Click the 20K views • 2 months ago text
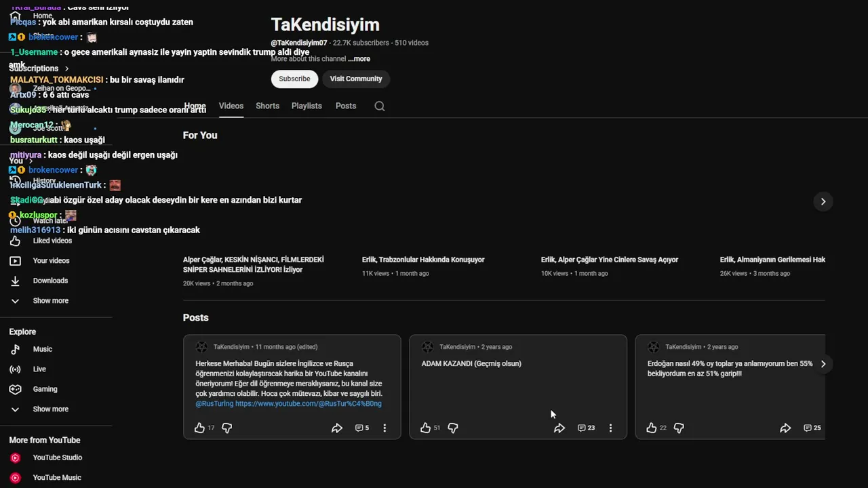This screenshot has width=868, height=488. click(218, 283)
